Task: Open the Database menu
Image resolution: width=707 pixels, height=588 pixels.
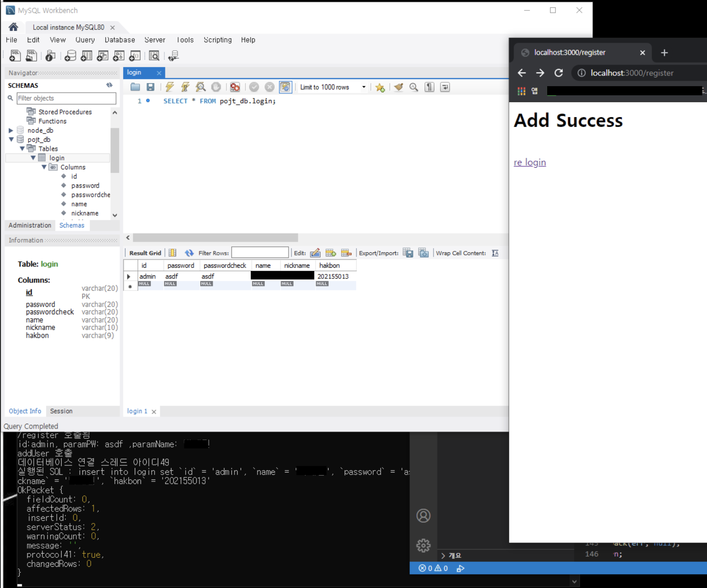Action: coord(120,40)
